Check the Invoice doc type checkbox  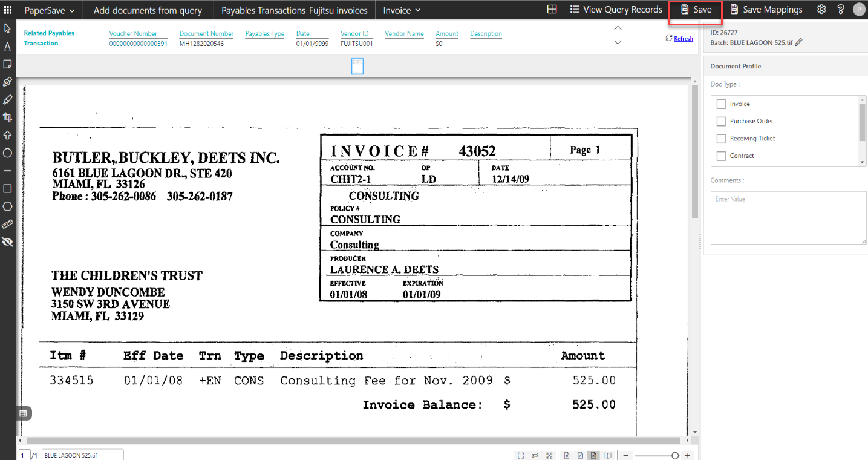[x=721, y=104]
